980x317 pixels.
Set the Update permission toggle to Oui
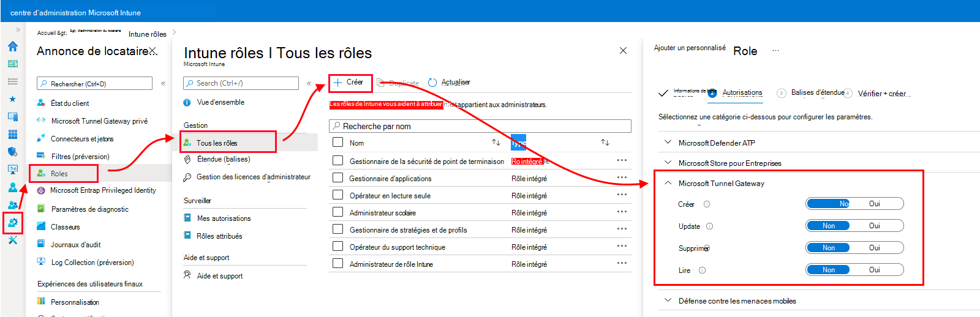[x=875, y=226]
